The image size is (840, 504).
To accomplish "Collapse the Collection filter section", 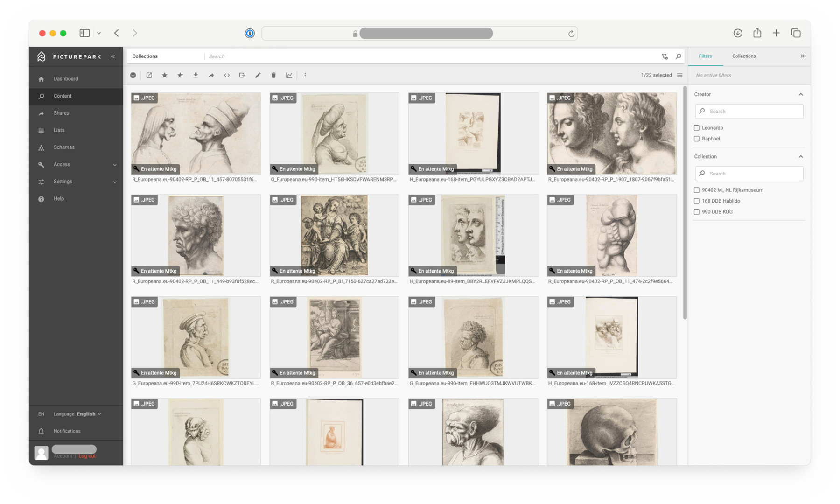I will pyautogui.click(x=801, y=157).
